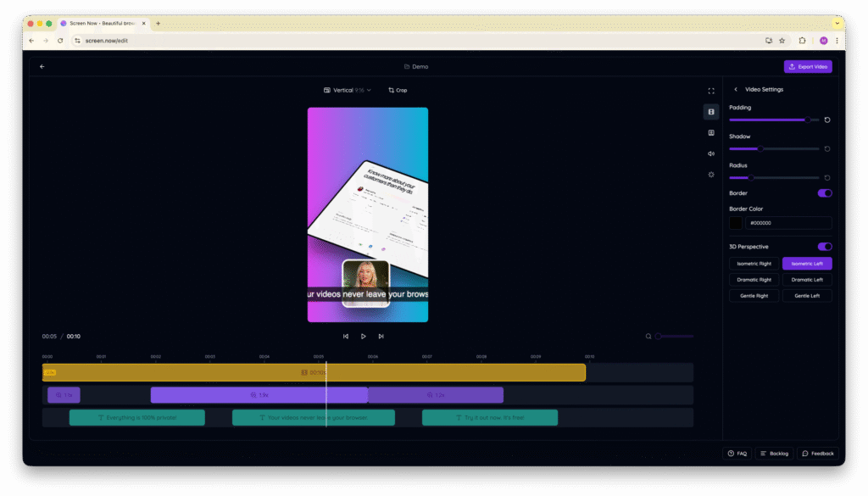
Task: Select the Dramatic Right perspective option
Action: click(754, 280)
